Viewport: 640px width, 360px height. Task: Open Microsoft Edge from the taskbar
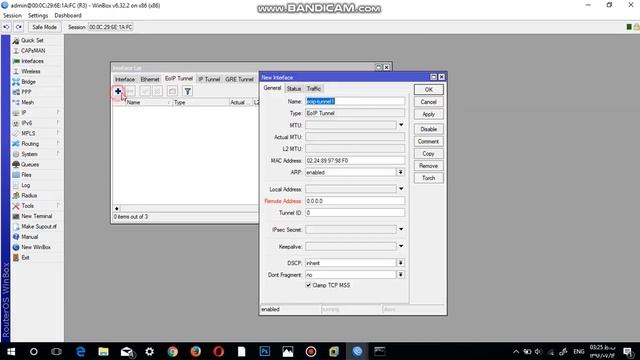(x=80, y=351)
